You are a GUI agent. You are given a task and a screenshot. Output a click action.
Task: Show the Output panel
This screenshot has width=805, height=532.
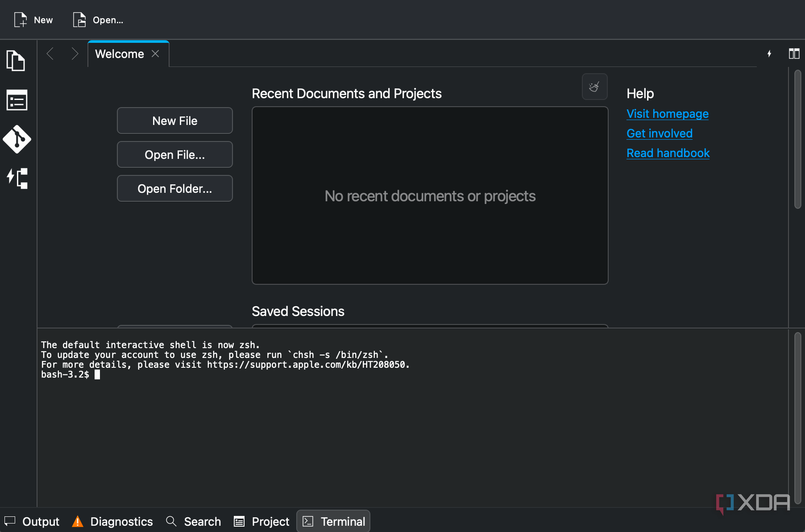(32, 521)
